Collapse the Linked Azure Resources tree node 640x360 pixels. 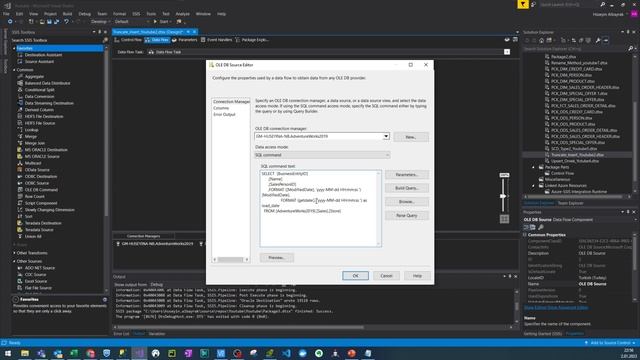click(x=533, y=185)
